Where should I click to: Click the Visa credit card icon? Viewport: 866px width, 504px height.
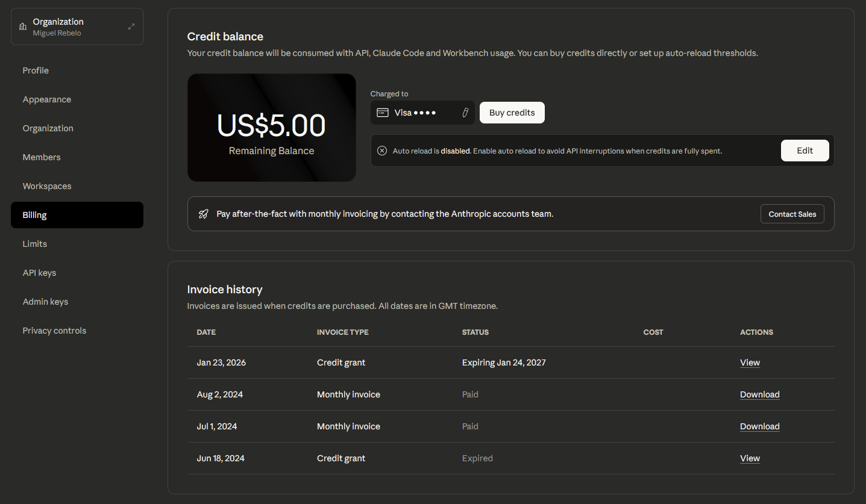coord(383,113)
